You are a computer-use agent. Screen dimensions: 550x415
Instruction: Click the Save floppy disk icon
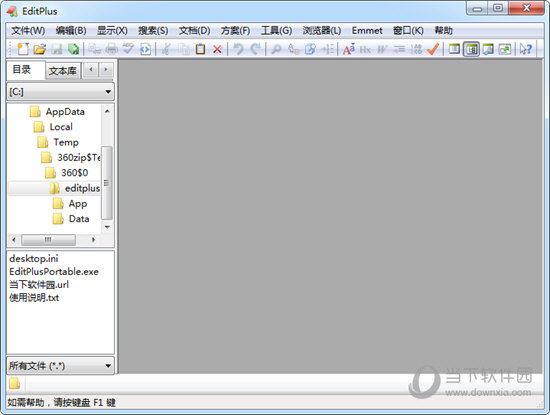[x=57, y=49]
